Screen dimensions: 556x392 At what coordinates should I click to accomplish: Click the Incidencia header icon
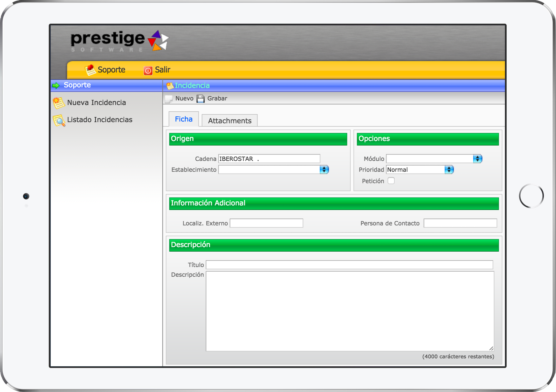(170, 86)
